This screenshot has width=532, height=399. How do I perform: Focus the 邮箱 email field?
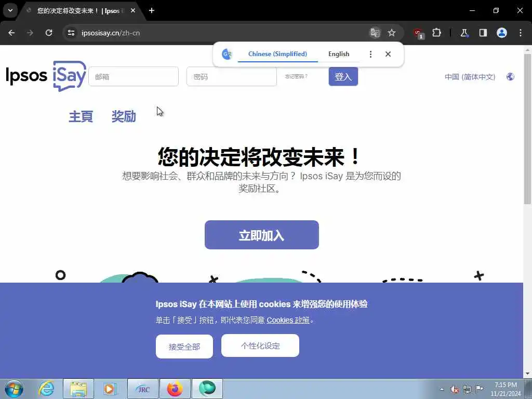tap(134, 77)
